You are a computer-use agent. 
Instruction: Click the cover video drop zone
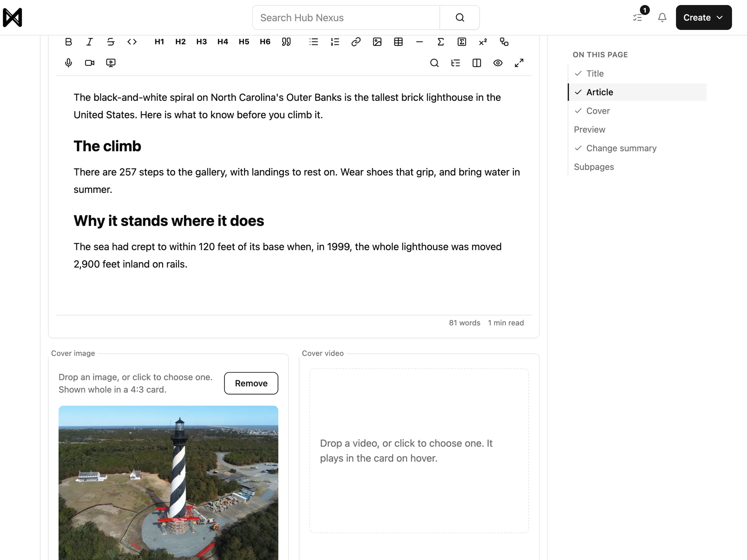coord(419,451)
